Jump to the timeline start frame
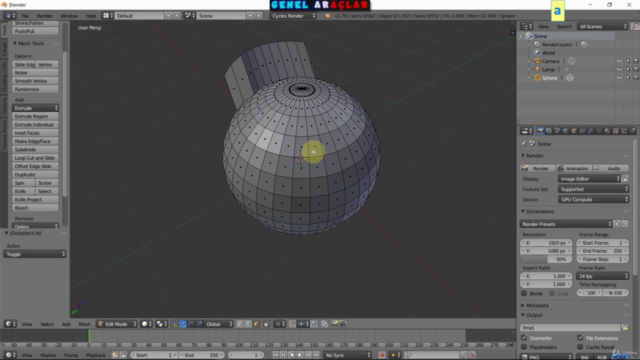The width and height of the screenshot is (640, 360). point(275,355)
